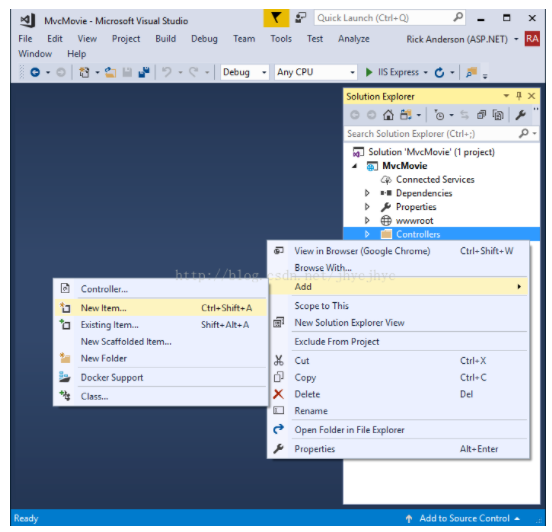Expand the wwwroot folder node
The height and width of the screenshot is (532, 552).
coord(367,221)
